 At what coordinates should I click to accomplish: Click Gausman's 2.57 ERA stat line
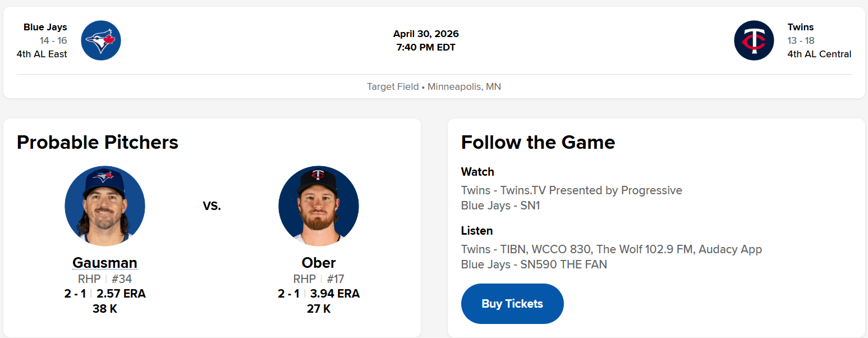105,294
